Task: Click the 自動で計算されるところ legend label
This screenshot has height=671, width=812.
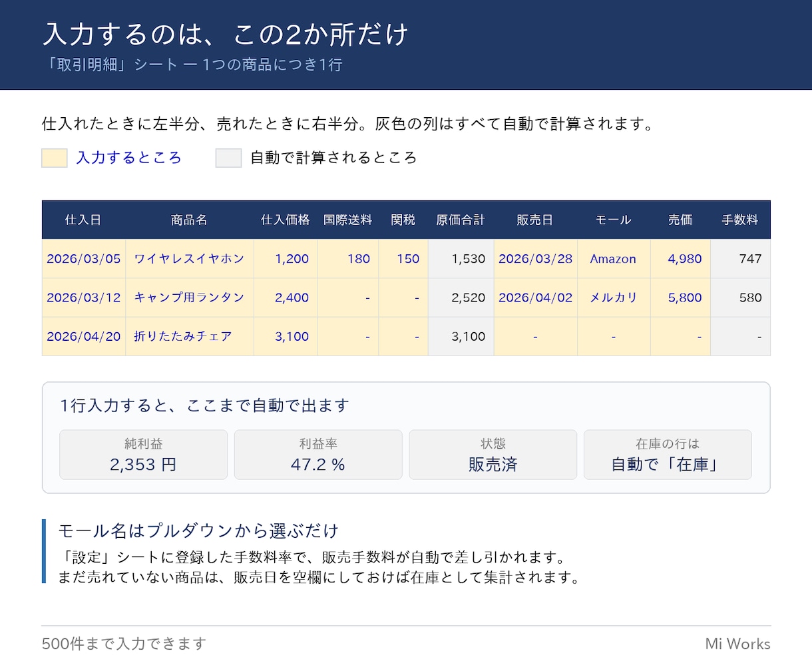Action: [333, 158]
